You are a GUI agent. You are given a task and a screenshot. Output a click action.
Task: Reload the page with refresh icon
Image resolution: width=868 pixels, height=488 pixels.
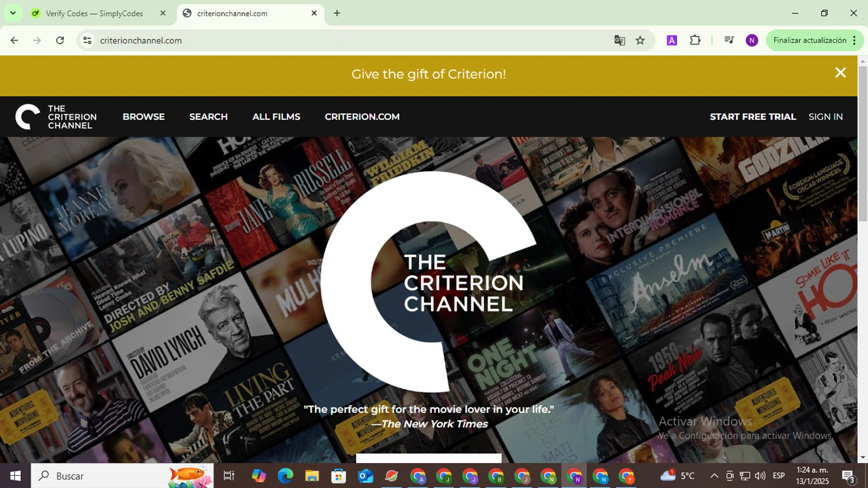point(60,41)
